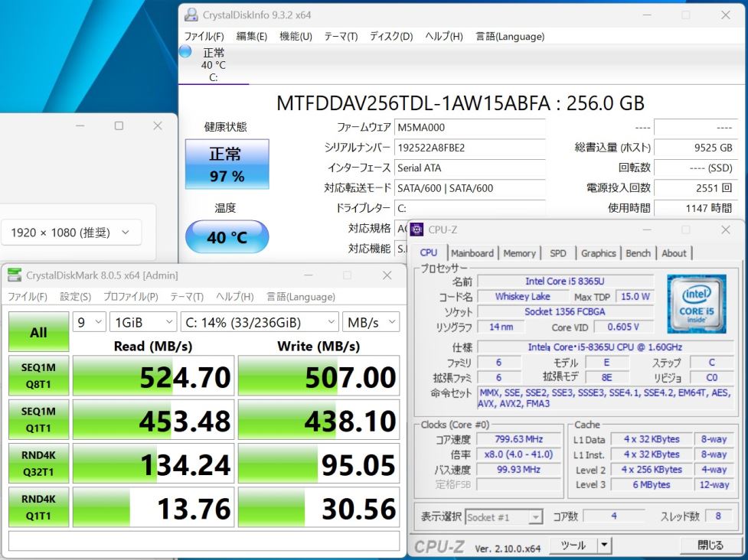Open ファイル(F) menu in CrystalDiskInfo

(x=204, y=36)
